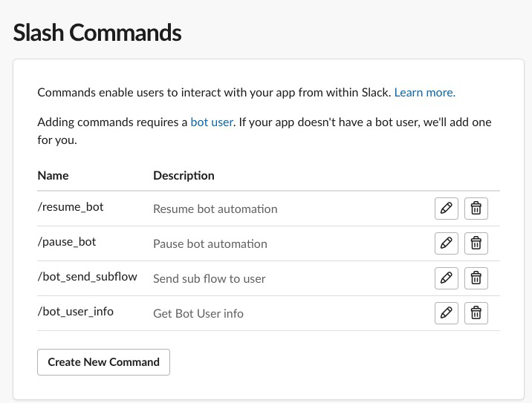Screen dimensions: 532x403
Task: Delete the /resume_bot command
Action: coord(476,209)
